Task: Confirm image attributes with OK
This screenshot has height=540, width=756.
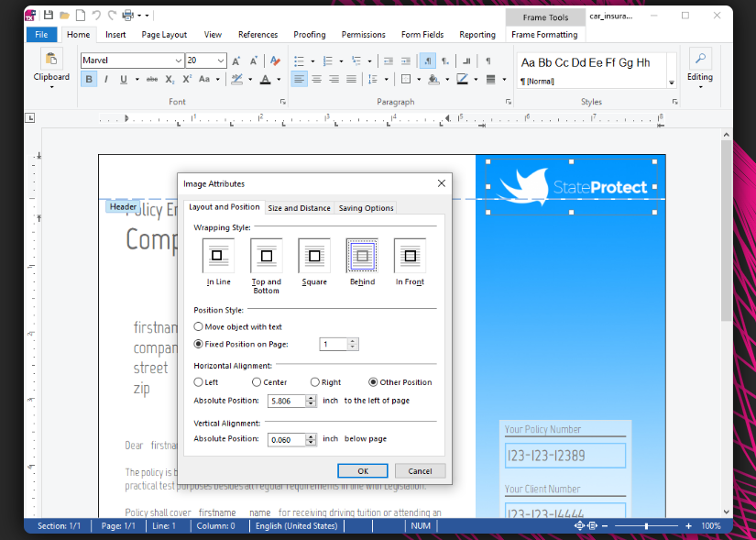Action: tap(363, 470)
